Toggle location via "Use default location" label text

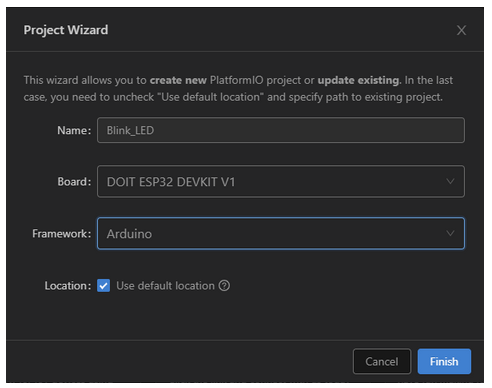click(165, 286)
